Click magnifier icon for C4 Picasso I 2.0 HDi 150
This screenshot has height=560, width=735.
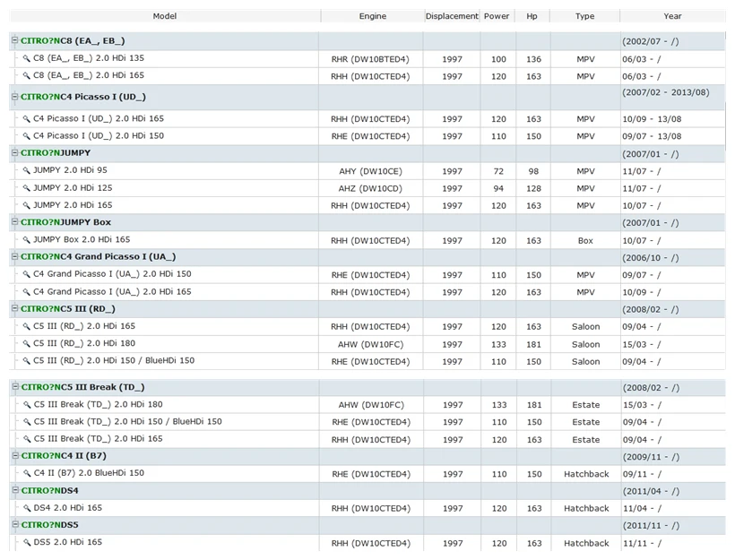pyautogui.click(x=26, y=136)
